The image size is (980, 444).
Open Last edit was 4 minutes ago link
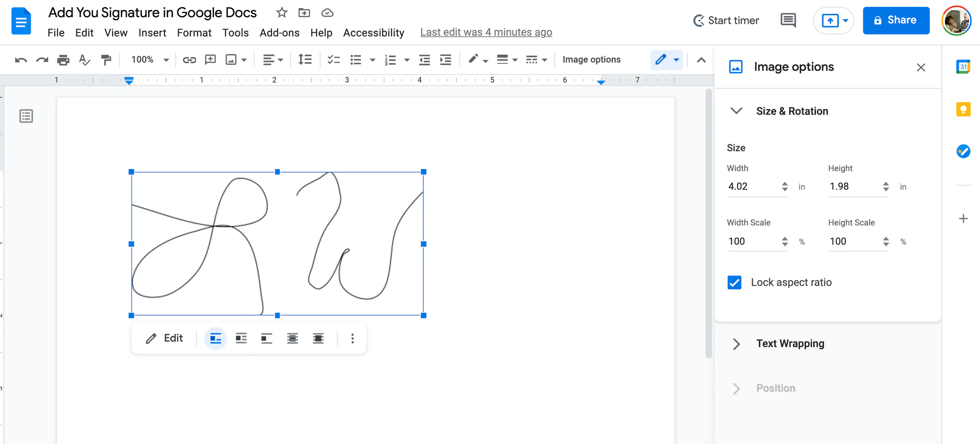pyautogui.click(x=486, y=33)
